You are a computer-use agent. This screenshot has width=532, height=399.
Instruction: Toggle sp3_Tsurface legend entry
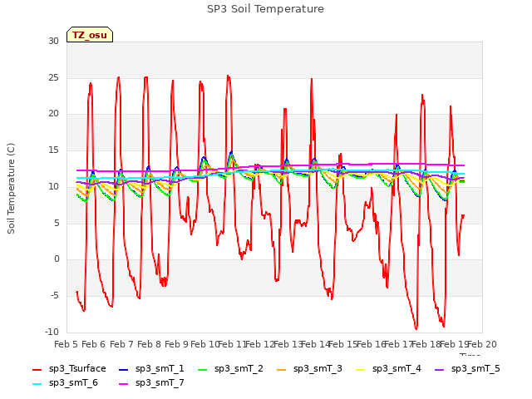[69, 369]
